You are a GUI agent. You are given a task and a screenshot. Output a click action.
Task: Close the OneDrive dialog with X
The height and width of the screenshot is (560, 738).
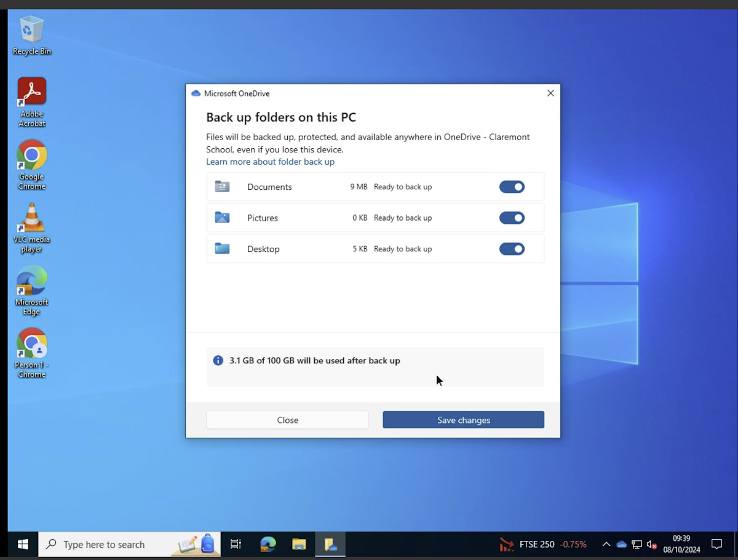[x=550, y=93]
